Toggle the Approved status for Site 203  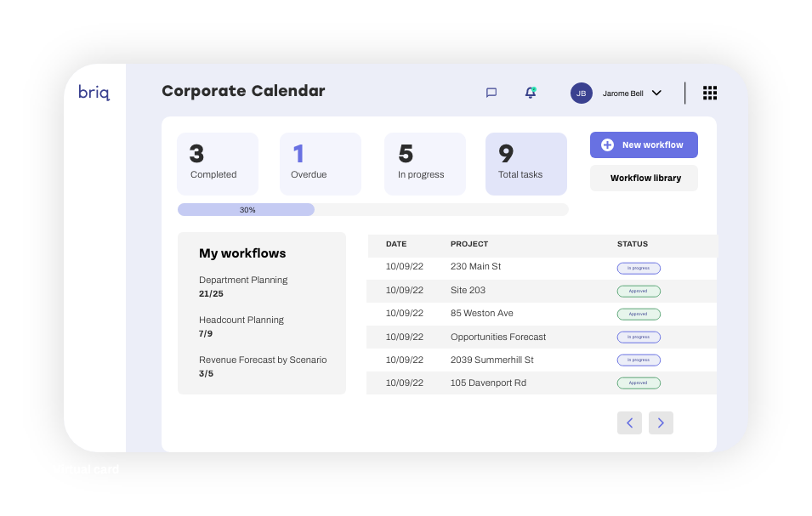(x=639, y=291)
